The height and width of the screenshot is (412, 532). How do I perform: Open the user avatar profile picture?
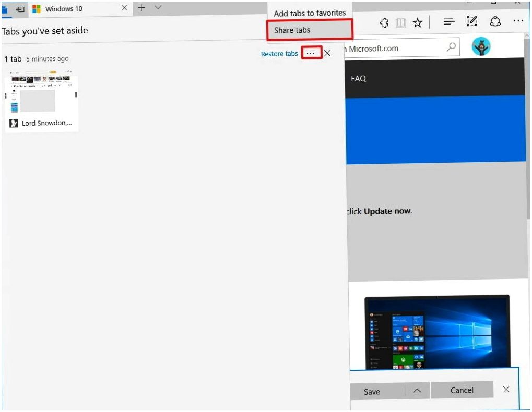tap(481, 47)
